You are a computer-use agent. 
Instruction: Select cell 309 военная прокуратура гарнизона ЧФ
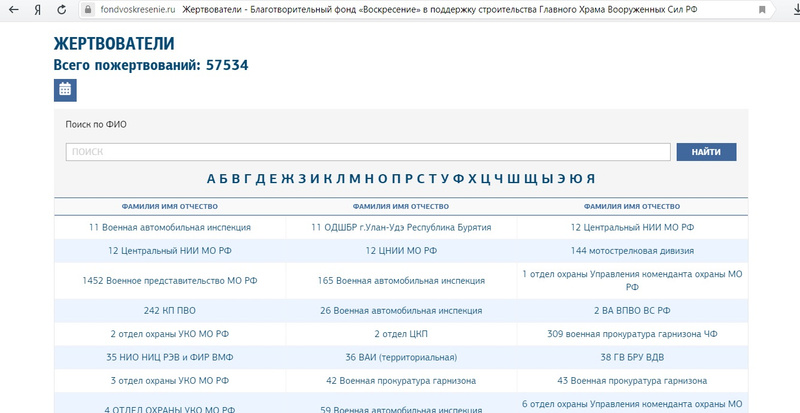(x=632, y=334)
